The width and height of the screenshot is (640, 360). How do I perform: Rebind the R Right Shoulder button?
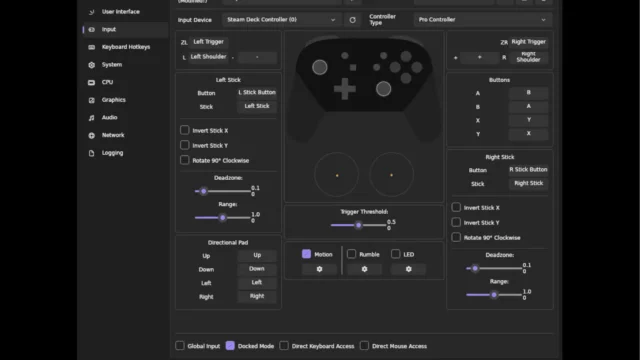[x=529, y=57]
